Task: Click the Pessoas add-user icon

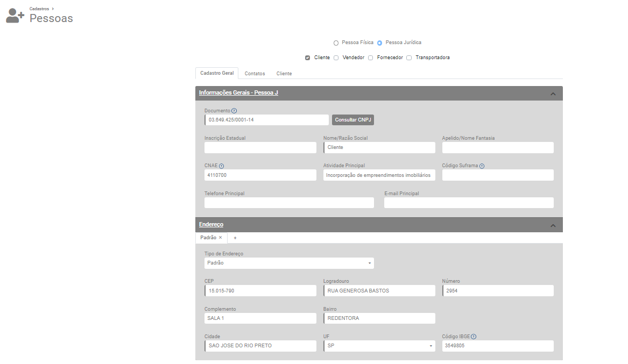Action: tap(15, 16)
